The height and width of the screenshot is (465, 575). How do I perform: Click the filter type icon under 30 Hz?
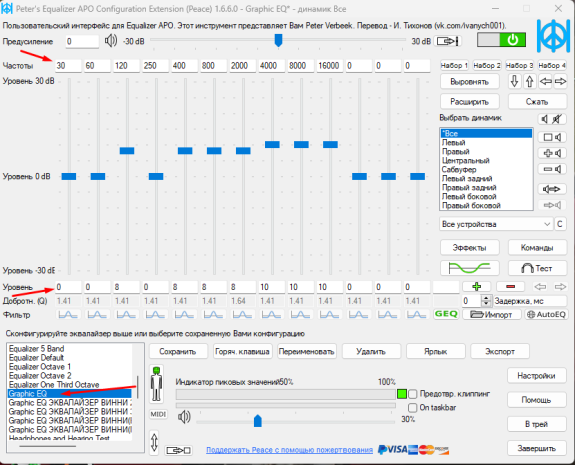point(68,315)
